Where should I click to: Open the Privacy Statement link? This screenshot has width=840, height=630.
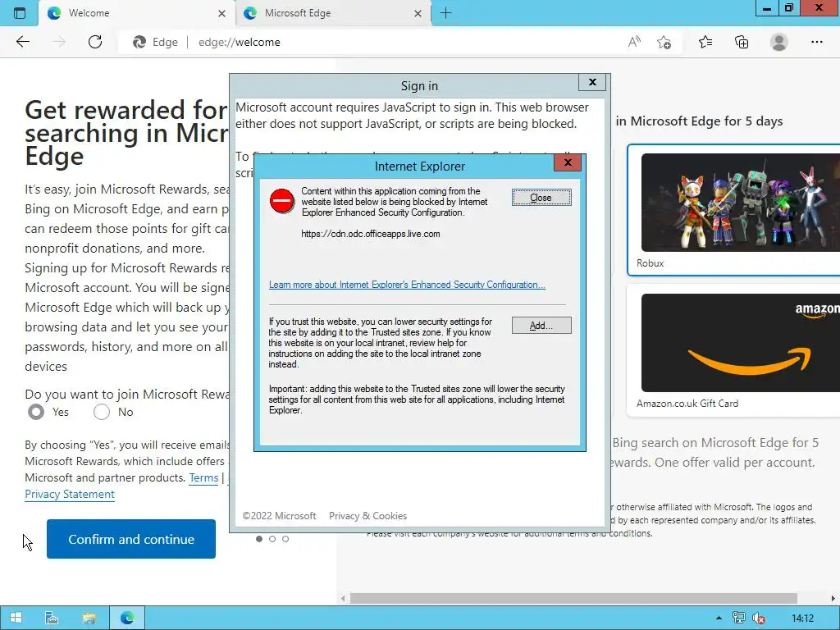tap(70, 494)
